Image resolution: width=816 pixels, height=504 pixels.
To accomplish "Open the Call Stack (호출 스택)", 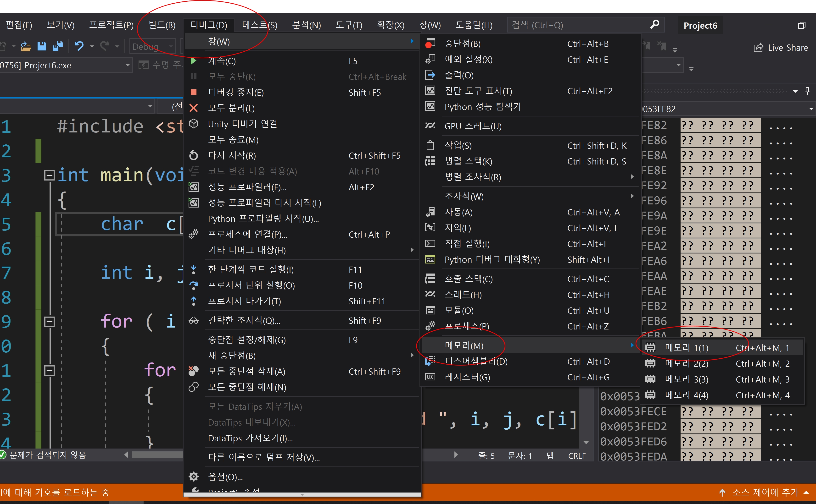I will [x=531, y=279].
